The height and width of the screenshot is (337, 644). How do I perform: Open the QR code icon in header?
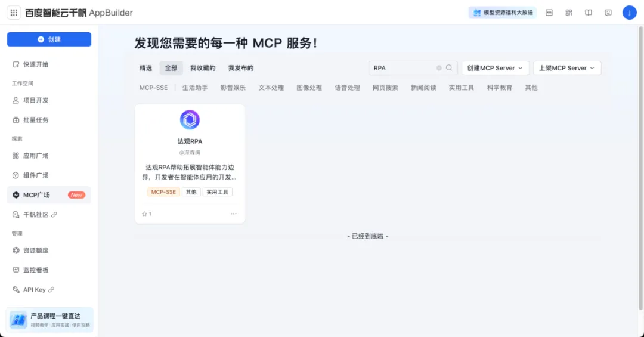(x=569, y=13)
